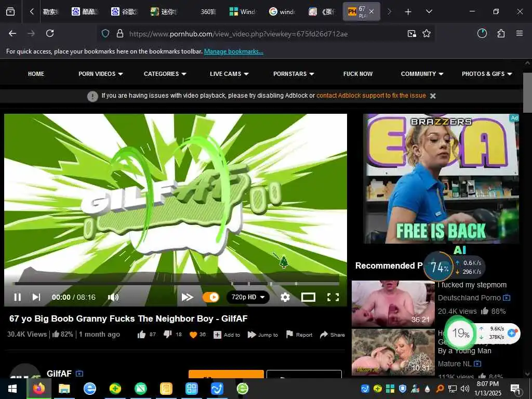Report the video with the flag button
The height and width of the screenshot is (399, 532).
click(x=299, y=335)
